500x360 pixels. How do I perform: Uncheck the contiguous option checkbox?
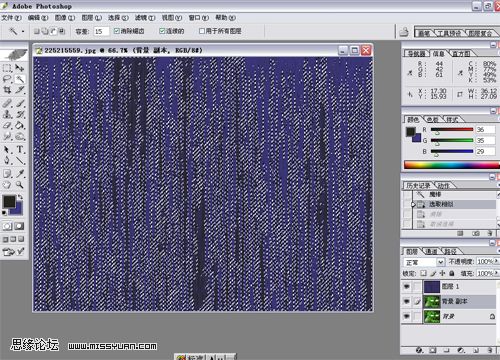162,31
